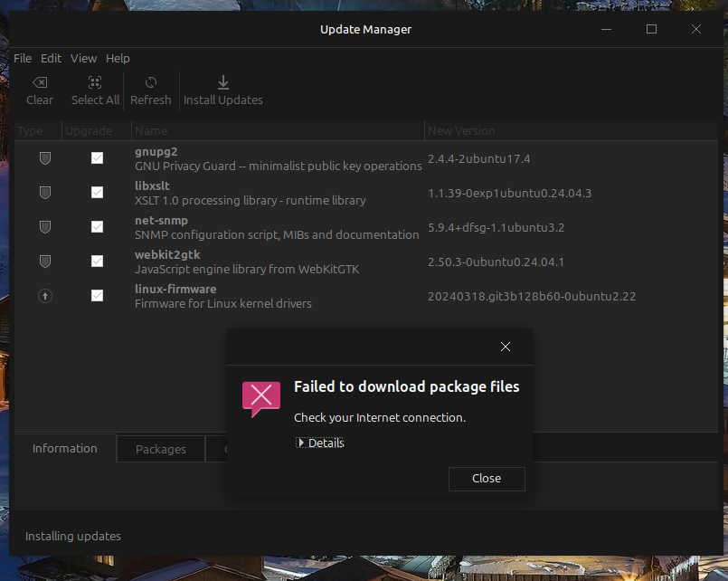Click 'JavaScript engine library from WebKitGTK' text
Viewport: 728px width, 581px height.
pyautogui.click(x=247, y=270)
